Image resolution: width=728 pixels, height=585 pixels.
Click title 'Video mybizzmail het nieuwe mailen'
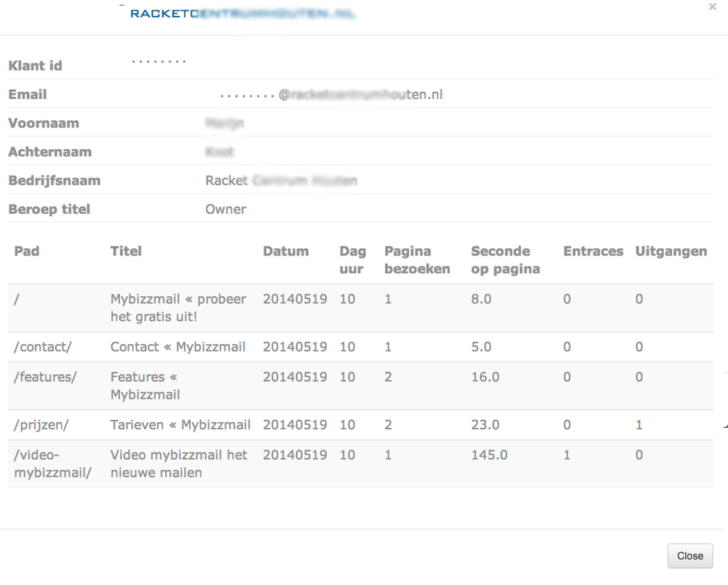coord(179,464)
